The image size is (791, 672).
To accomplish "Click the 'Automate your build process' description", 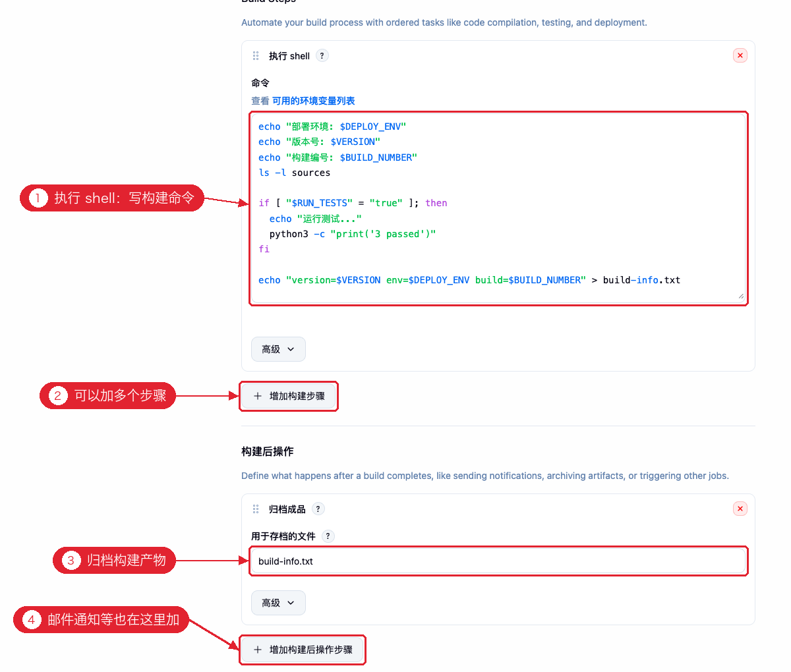I will coord(444,22).
